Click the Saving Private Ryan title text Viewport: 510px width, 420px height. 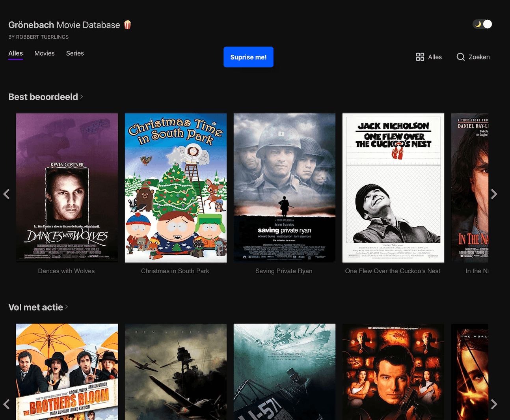point(284,271)
